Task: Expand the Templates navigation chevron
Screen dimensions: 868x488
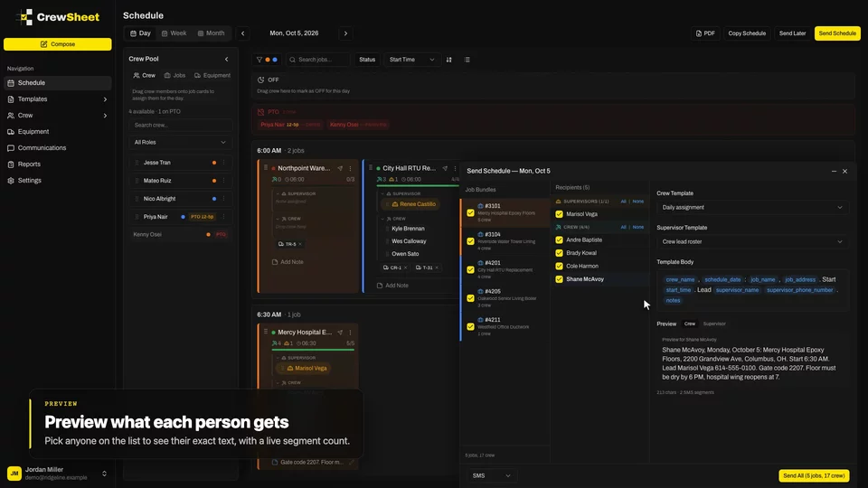Action: [x=105, y=99]
